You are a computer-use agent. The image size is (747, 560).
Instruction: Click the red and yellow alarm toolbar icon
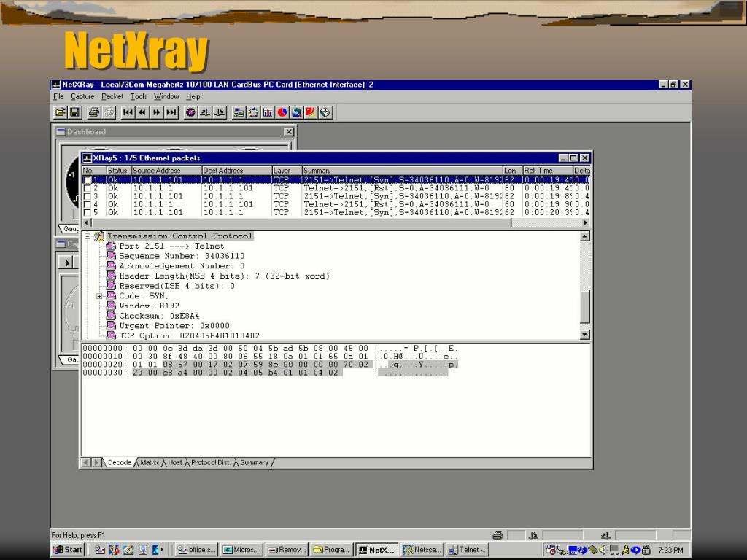pos(311,112)
